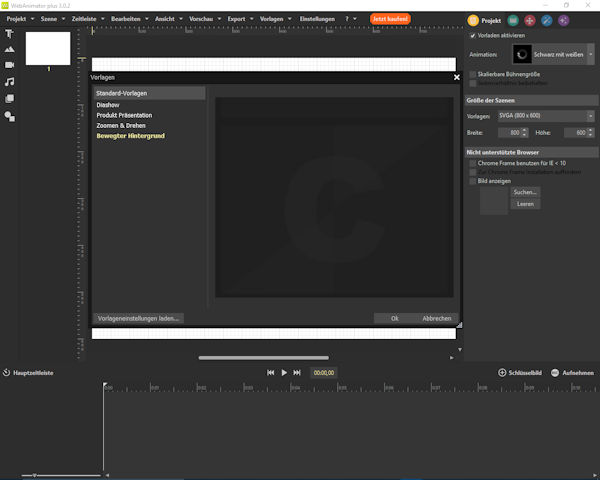Expand the Bearbeiten menu arrow

[147, 19]
